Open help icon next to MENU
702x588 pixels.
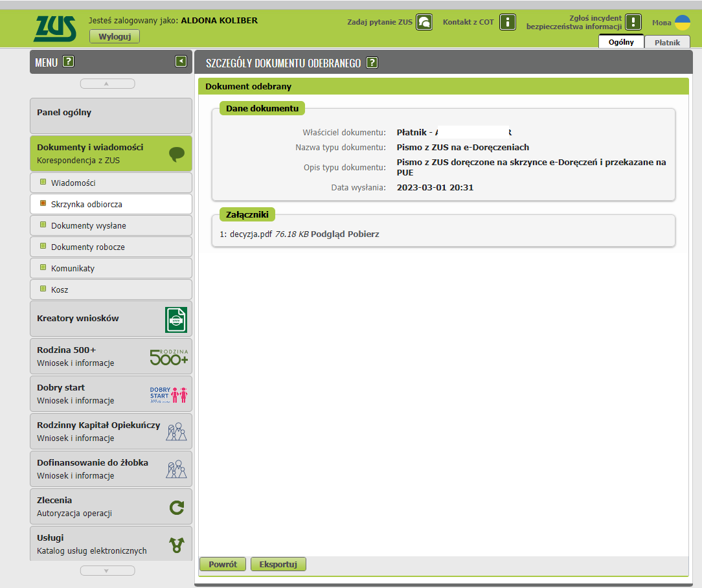pos(68,62)
